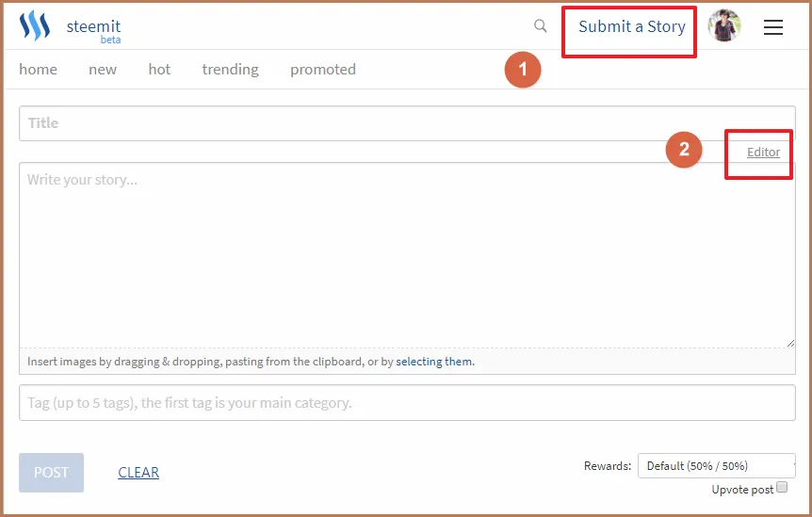Click Submit a Story link
The image size is (812, 517).
point(632,26)
